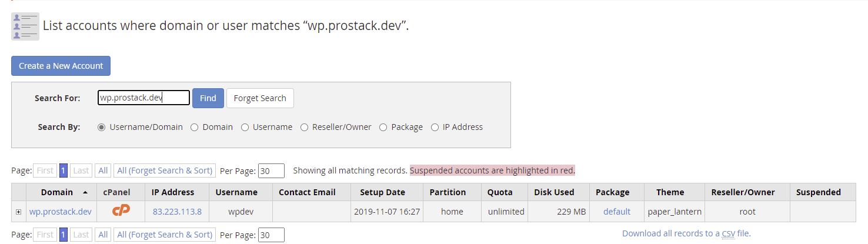Pick the Package radio button
Image resolution: width=868 pixels, height=244 pixels.
pos(383,127)
